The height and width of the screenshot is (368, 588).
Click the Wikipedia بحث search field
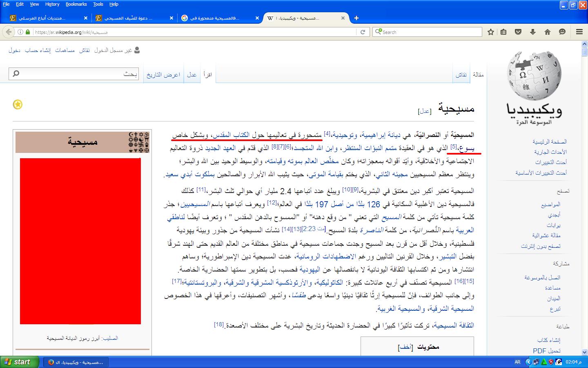click(73, 74)
